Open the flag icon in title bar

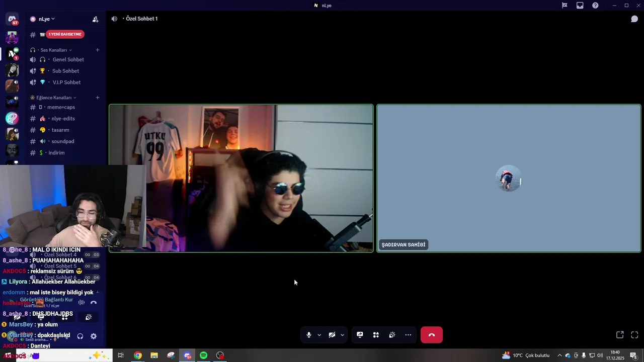(565, 6)
